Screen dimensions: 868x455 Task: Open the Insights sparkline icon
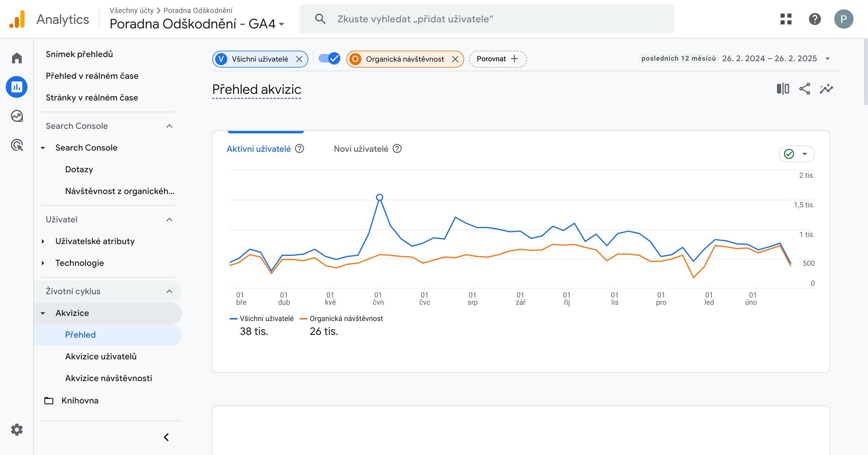click(826, 89)
